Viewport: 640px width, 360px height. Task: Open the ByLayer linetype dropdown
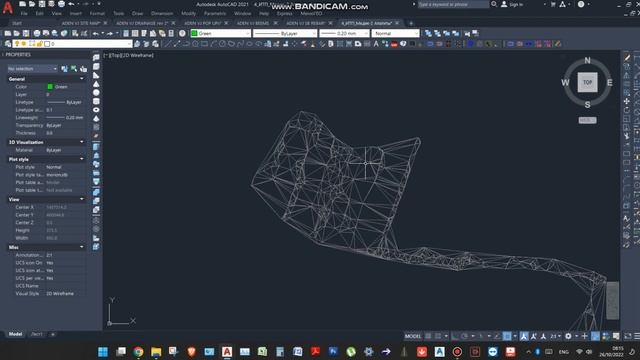tap(285, 33)
